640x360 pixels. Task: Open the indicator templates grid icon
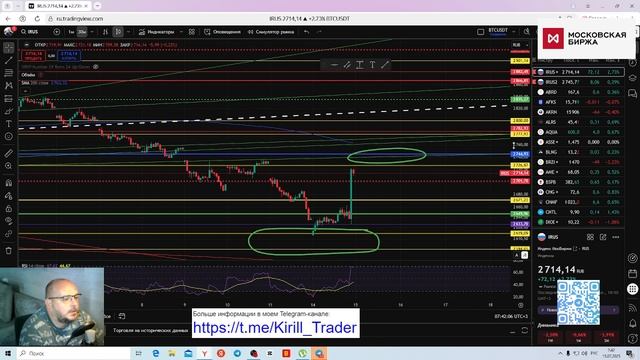pyautogui.click(x=192, y=32)
